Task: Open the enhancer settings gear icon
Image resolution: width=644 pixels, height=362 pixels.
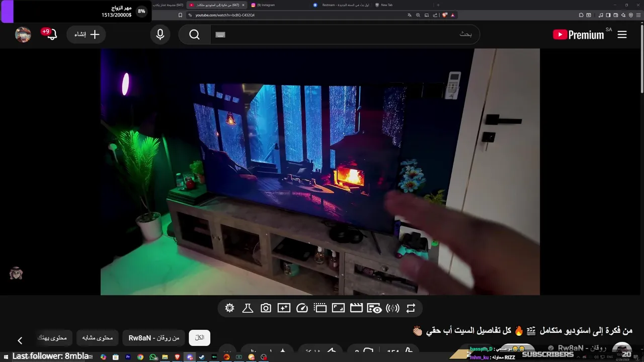Action: pyautogui.click(x=229, y=308)
